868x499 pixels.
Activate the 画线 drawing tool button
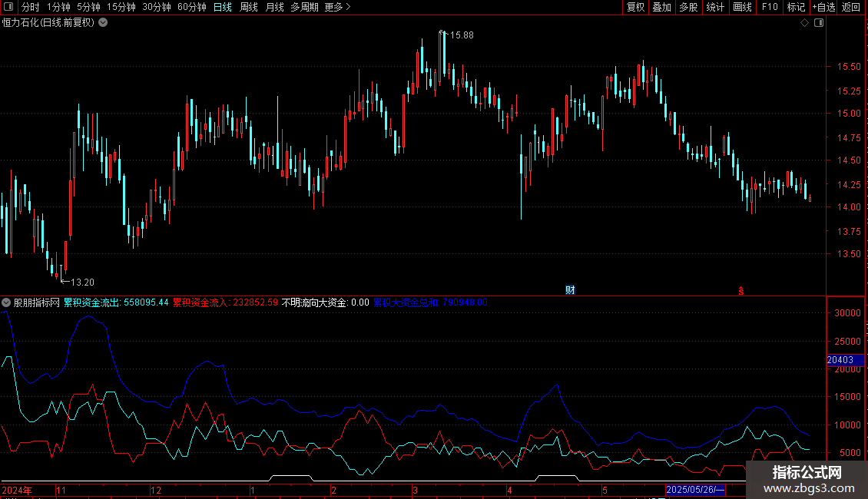tap(742, 7)
